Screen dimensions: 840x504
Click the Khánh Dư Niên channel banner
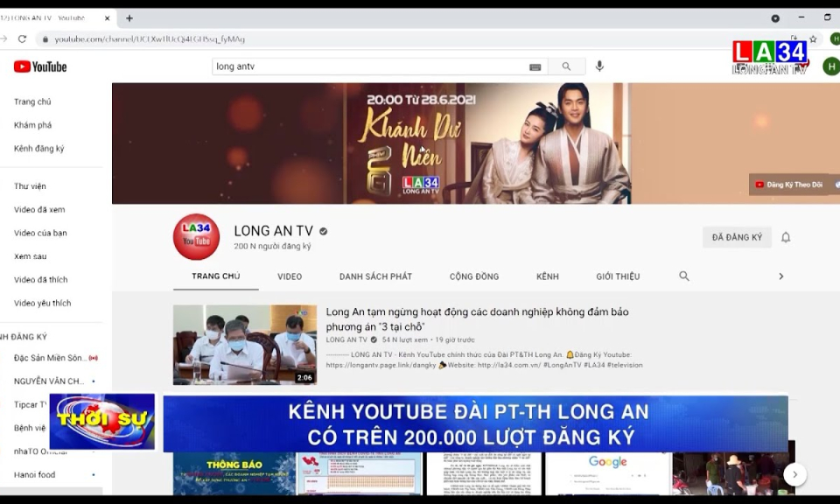[476, 143]
